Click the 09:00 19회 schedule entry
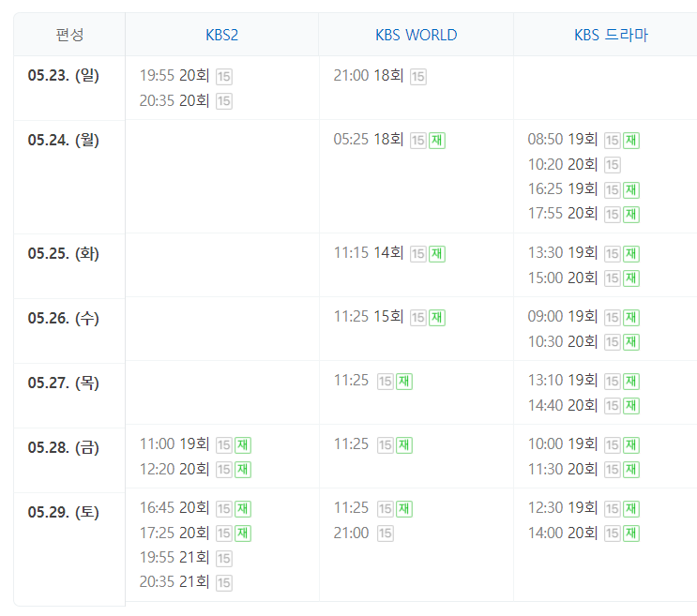Viewport: 697px width, 616px height. [563, 317]
